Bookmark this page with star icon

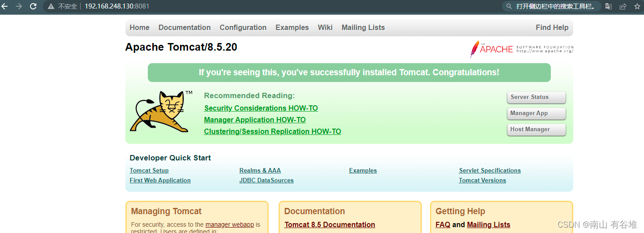(x=637, y=6)
